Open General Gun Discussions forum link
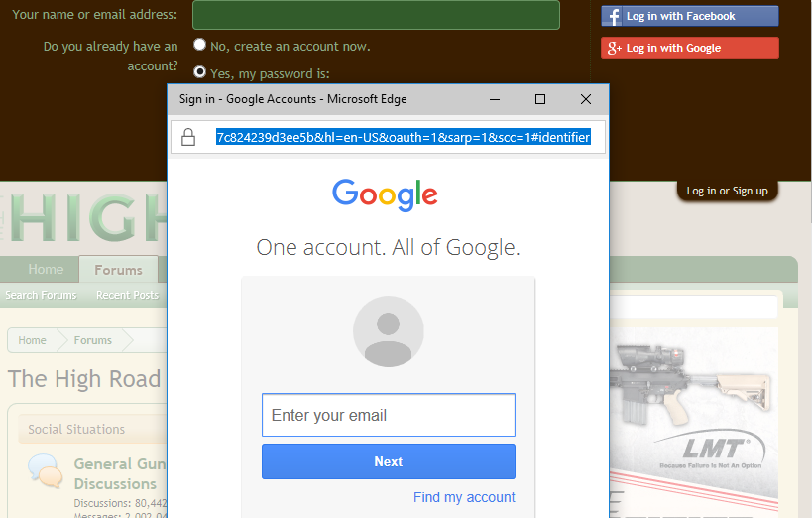This screenshot has width=812, height=518. coord(120,474)
